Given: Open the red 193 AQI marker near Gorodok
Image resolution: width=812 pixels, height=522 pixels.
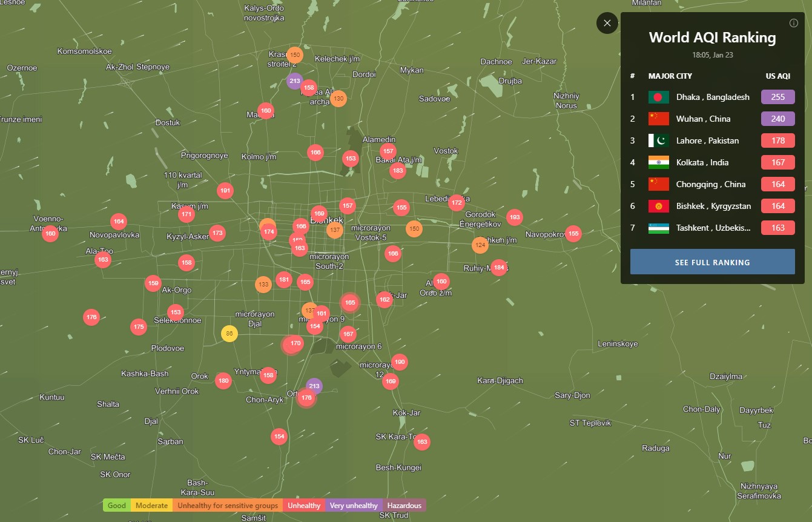Looking at the screenshot, I should pyautogui.click(x=515, y=217).
